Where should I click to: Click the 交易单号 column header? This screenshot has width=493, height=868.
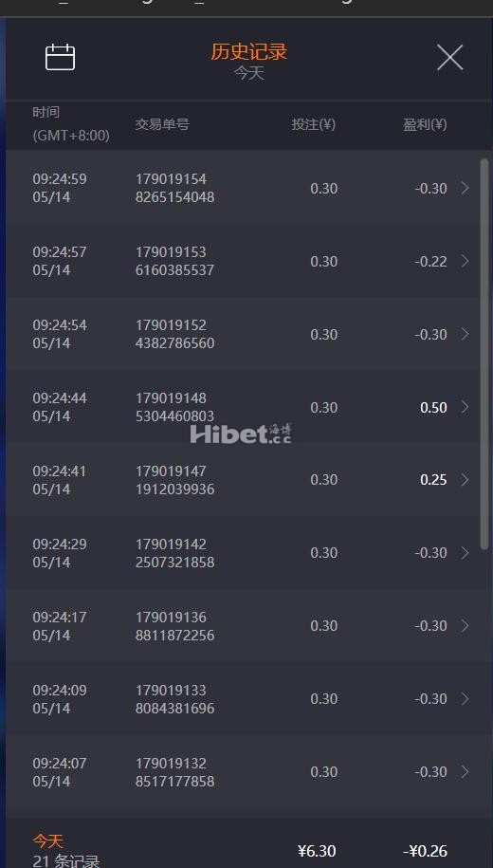[x=162, y=124]
